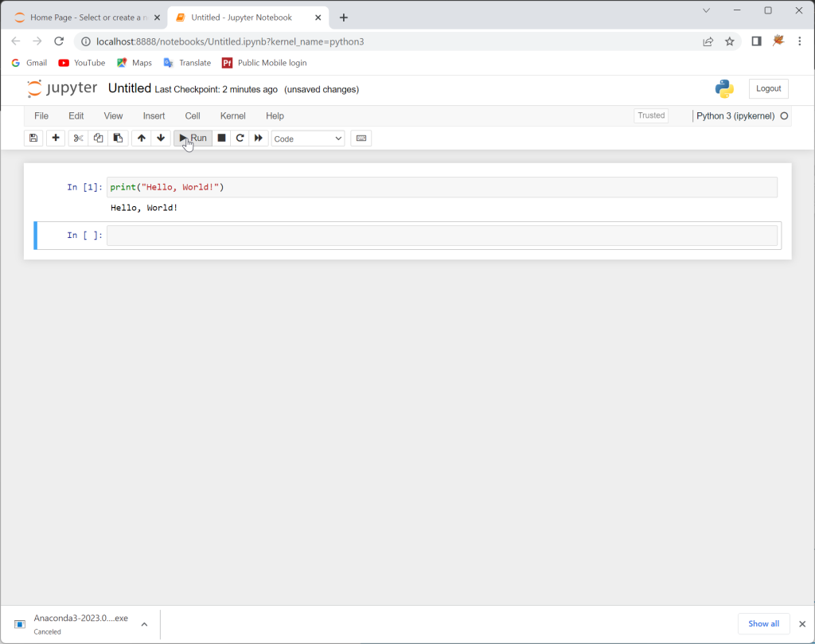The image size is (815, 644).
Task: Open the command palette keyboard icon
Action: coord(361,139)
